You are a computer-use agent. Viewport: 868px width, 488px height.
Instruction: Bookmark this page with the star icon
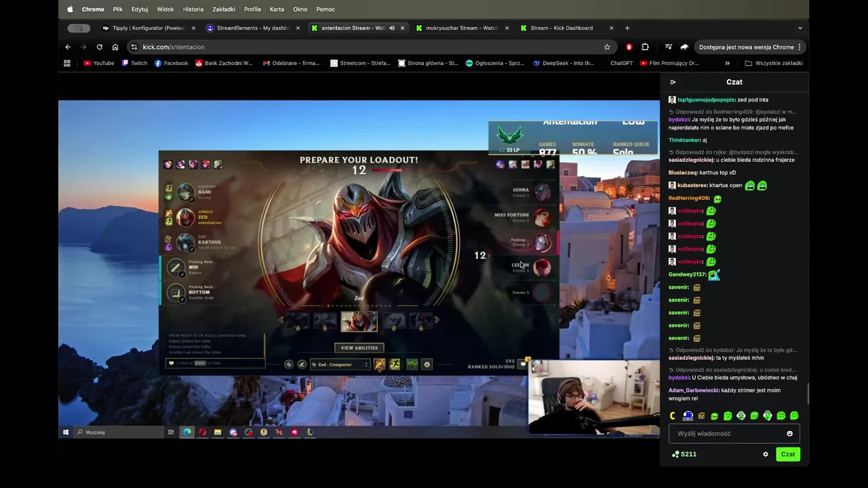coord(607,47)
